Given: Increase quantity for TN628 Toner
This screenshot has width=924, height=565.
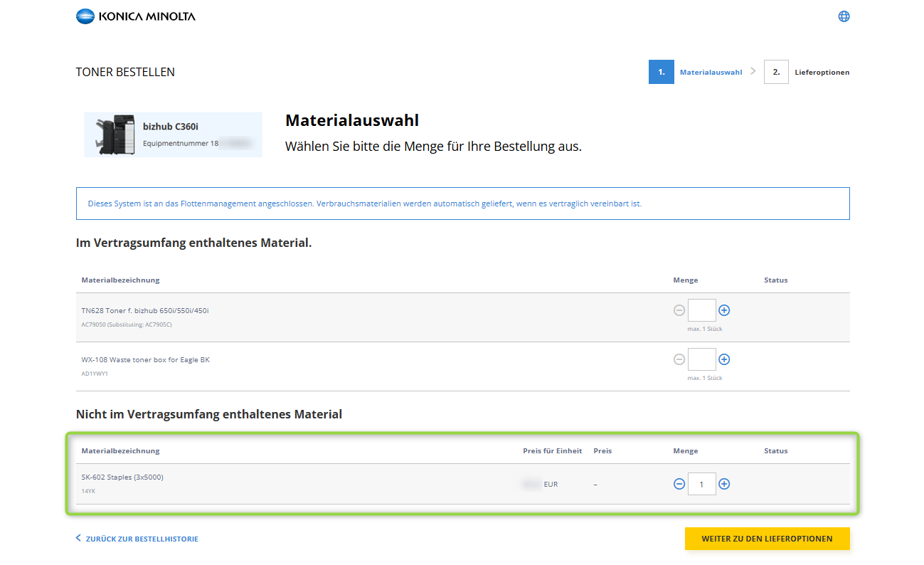Looking at the screenshot, I should click(724, 310).
